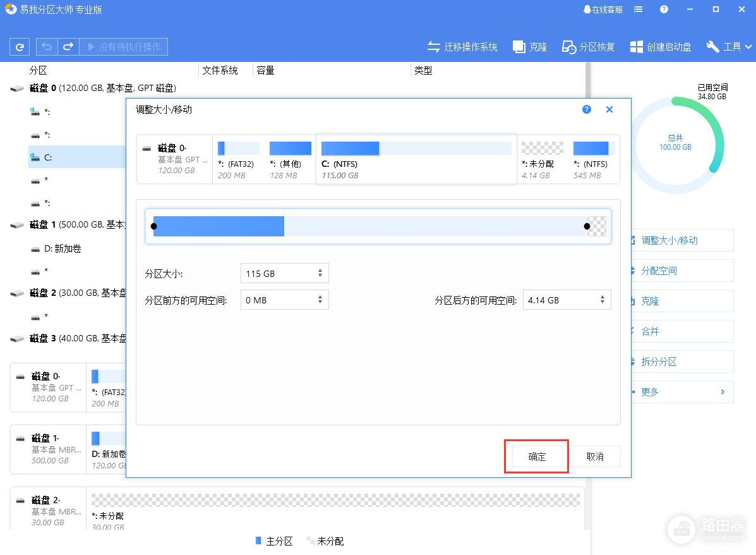Click the partition size (分区大小) spinner arrows
The image size is (756, 555).
point(320,274)
